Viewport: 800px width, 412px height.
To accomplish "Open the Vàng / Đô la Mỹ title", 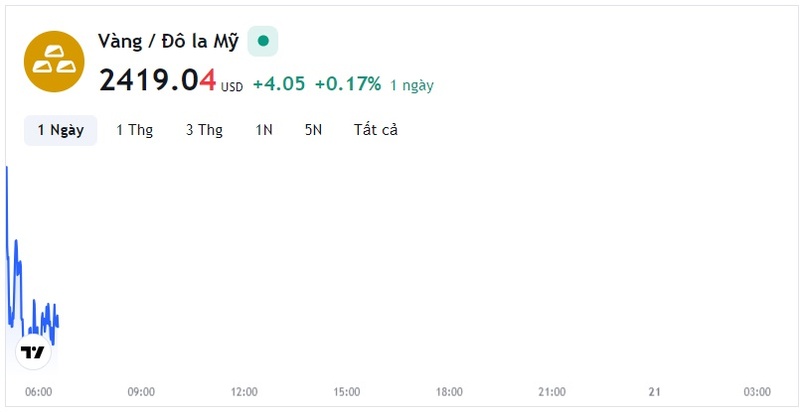I will click(x=168, y=41).
